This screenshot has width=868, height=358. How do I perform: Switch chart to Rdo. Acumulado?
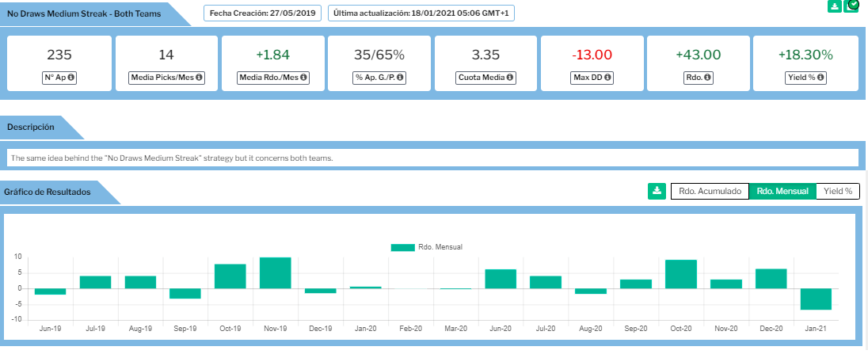(709, 191)
